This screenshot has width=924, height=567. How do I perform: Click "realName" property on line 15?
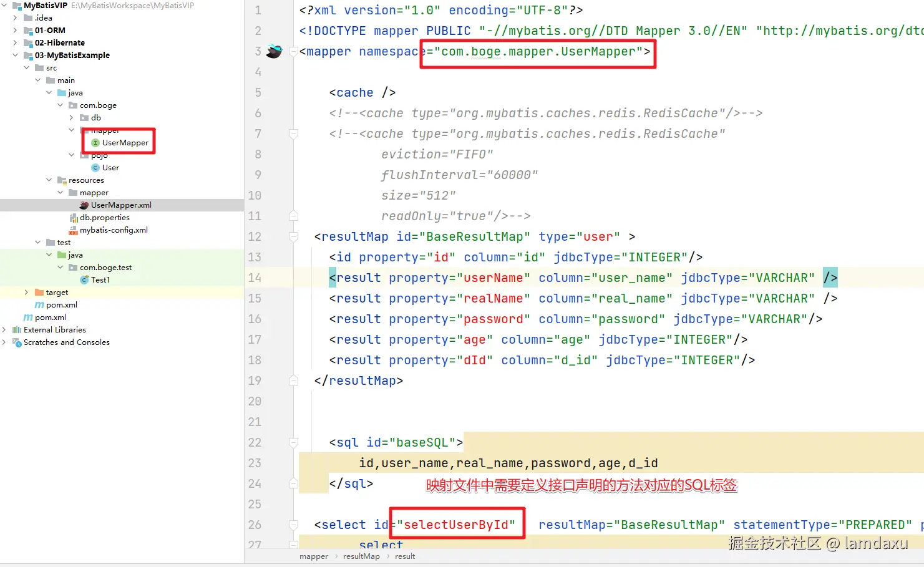pos(494,298)
